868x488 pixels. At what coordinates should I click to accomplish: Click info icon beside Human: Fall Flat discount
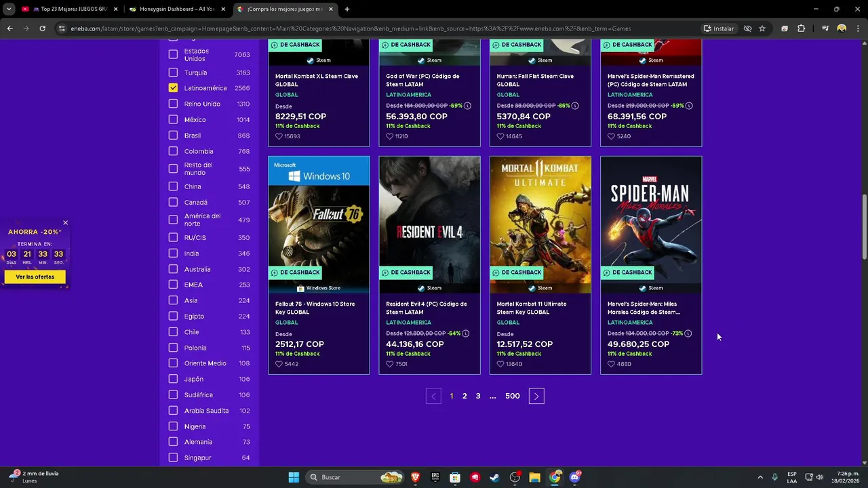575,106
